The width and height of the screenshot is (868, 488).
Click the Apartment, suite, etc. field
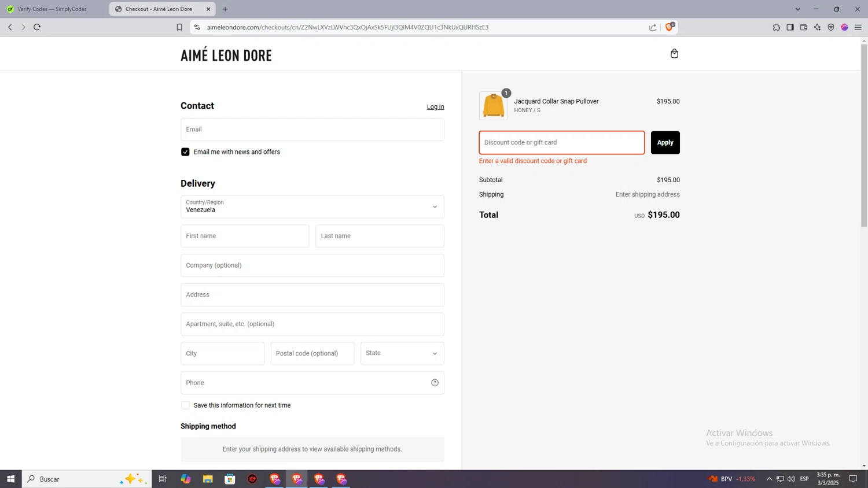(x=312, y=324)
